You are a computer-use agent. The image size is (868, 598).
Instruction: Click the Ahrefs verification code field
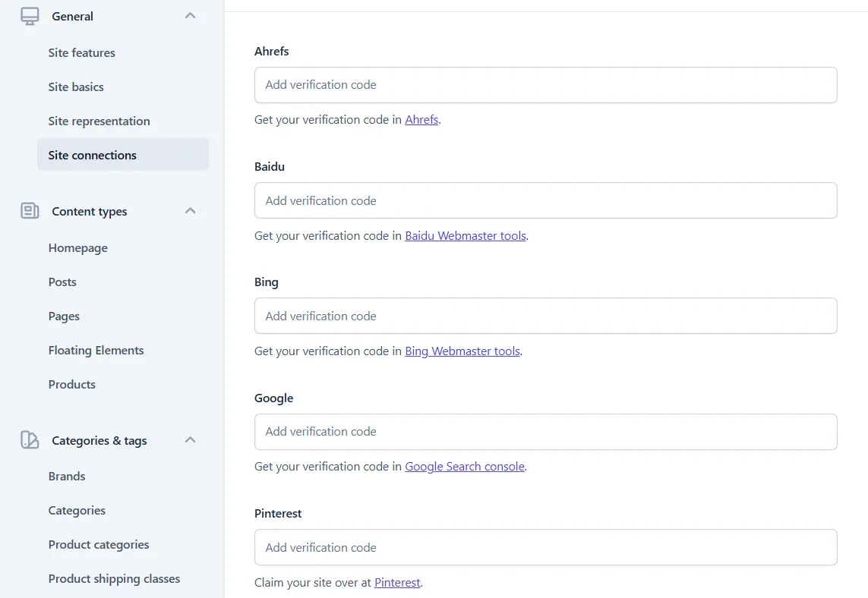545,84
